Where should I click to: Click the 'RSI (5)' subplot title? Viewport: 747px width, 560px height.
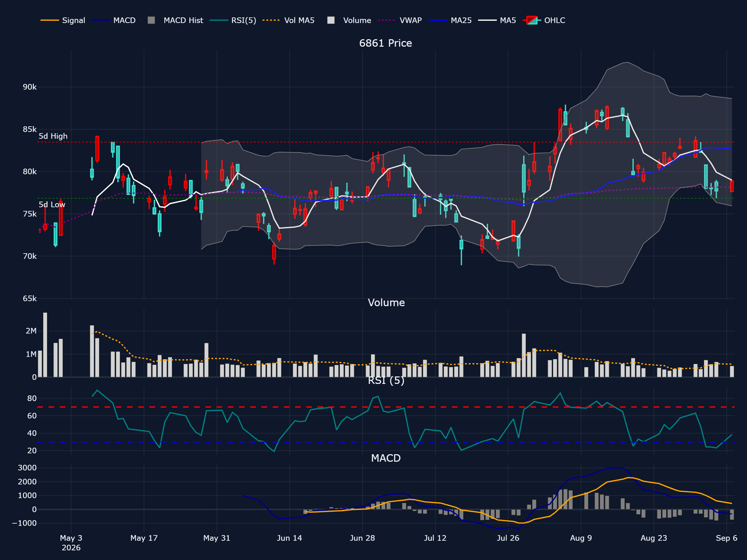386,380
